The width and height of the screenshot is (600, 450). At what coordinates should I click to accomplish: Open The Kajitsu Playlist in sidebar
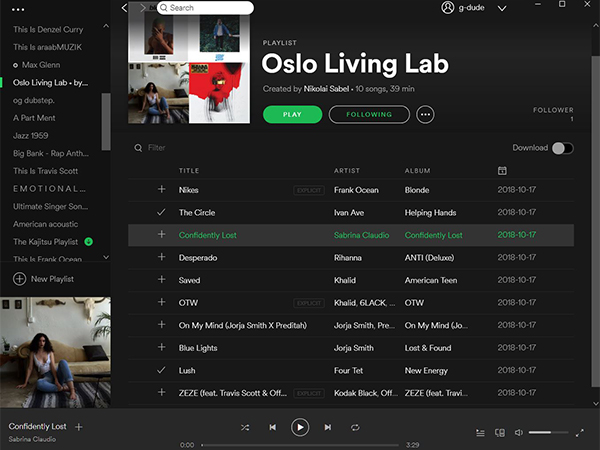pos(45,242)
